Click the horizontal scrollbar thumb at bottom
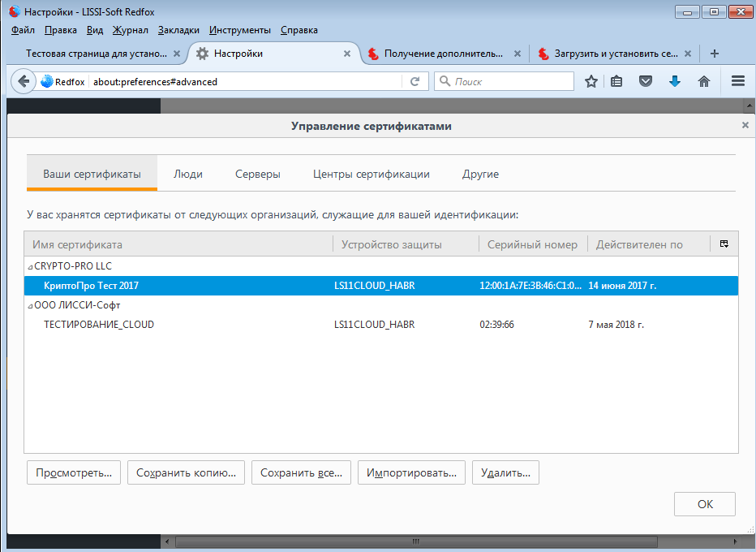The height and width of the screenshot is (552, 756). click(x=416, y=541)
